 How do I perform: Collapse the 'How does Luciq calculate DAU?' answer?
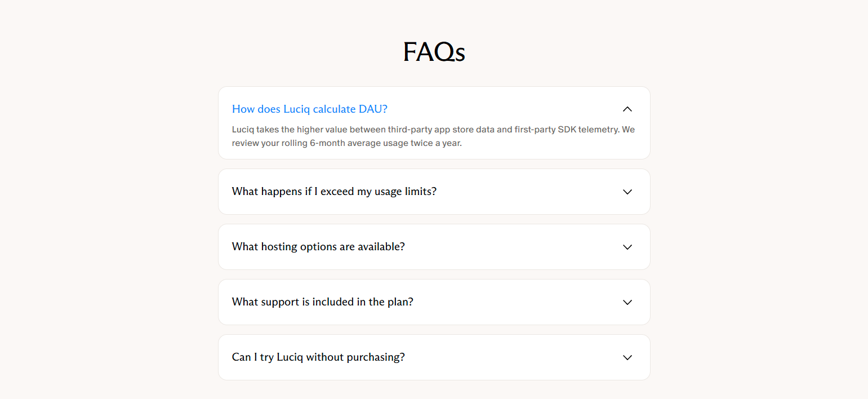627,109
